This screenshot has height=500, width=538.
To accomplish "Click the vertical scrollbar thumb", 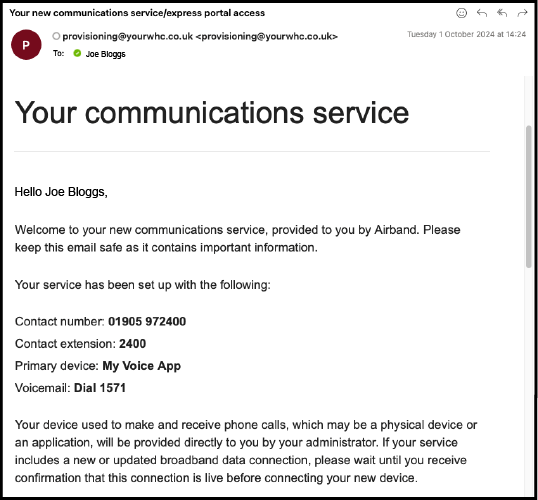I will point(529,196).
